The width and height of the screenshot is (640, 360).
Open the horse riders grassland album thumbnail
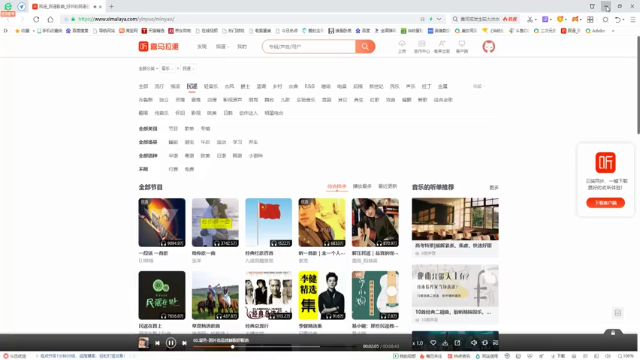(215, 295)
